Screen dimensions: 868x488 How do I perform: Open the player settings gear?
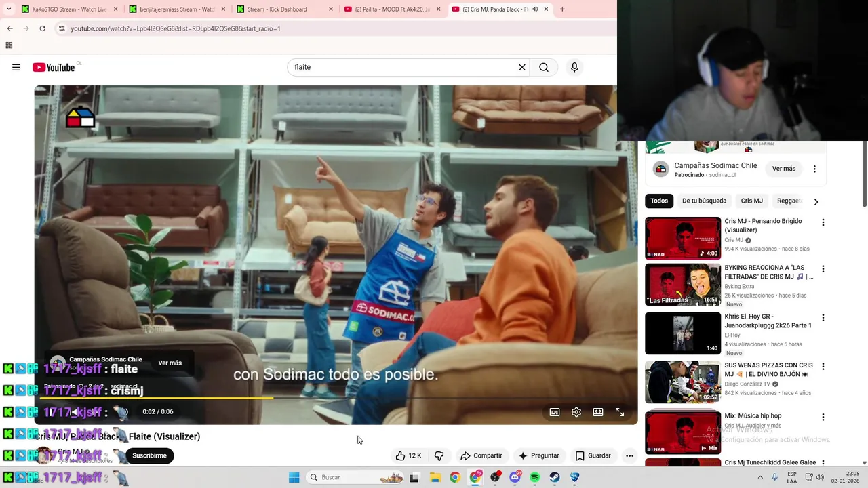576,411
